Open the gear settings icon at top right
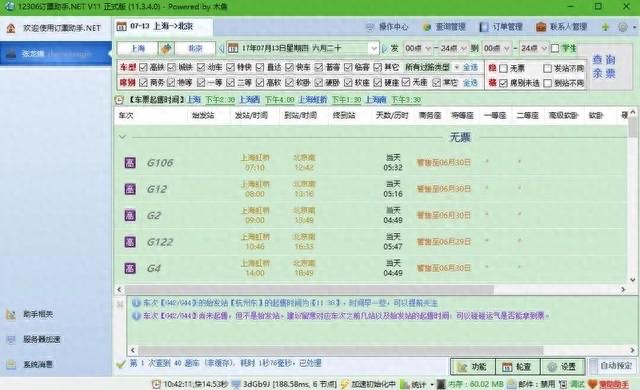The image size is (640, 390). [x=622, y=27]
